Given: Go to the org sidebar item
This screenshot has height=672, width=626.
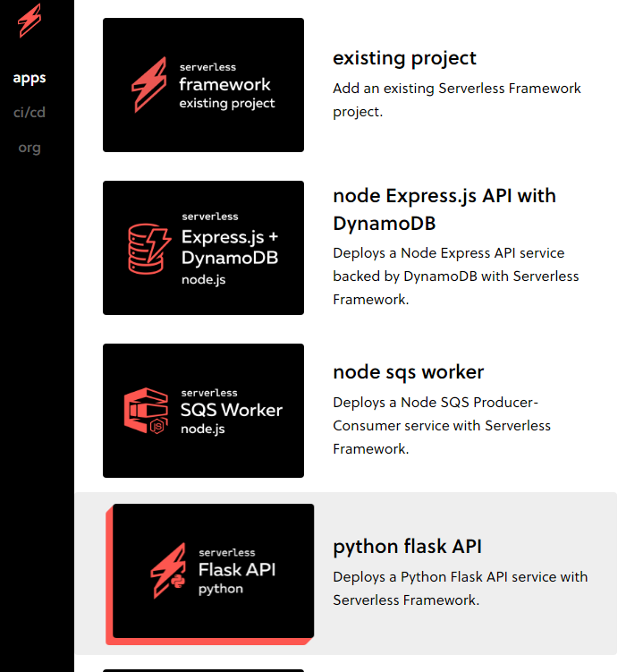Looking at the screenshot, I should [x=30, y=148].
